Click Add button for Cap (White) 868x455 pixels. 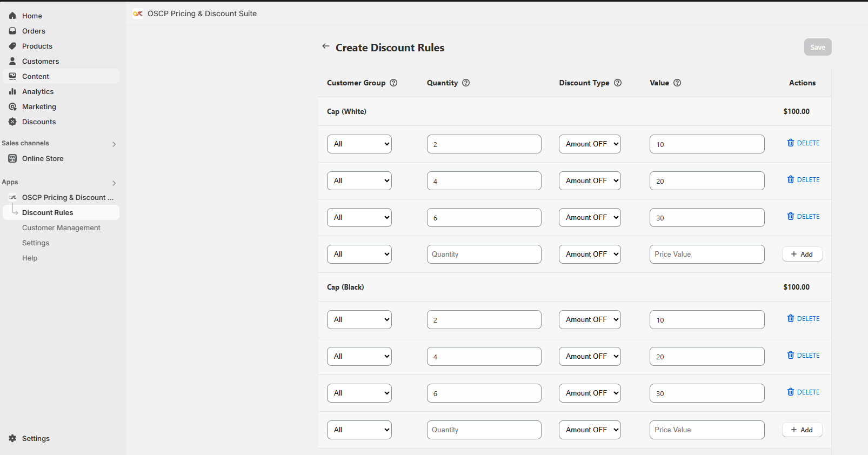pos(802,255)
